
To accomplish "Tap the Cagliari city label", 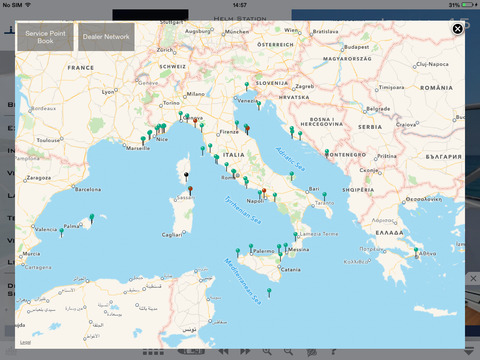I will point(172,235).
